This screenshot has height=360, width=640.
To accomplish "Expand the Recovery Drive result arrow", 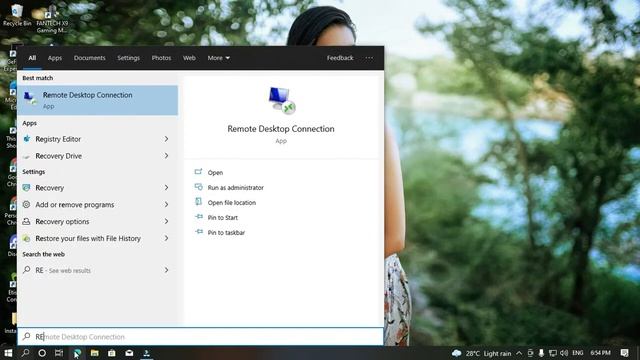I will [167, 156].
